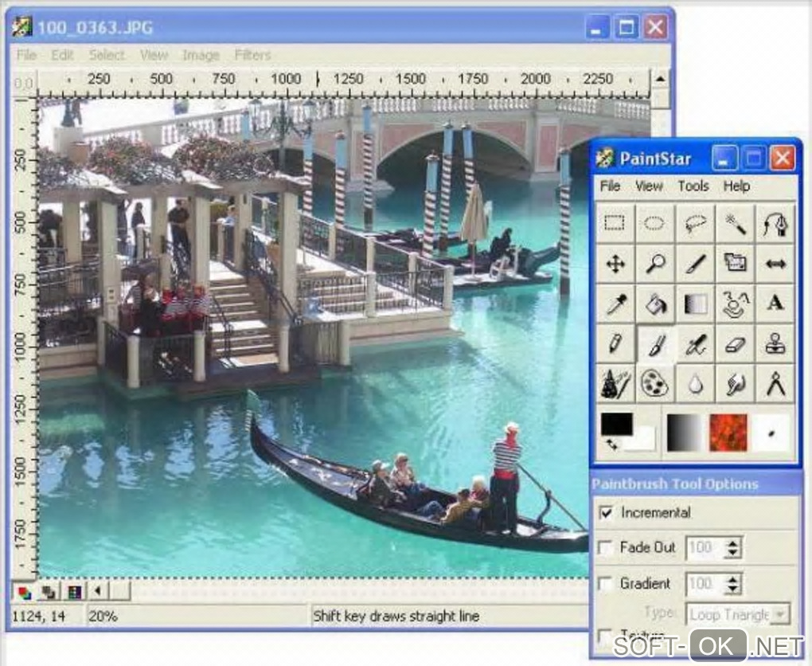Select the Art Brush tool
Viewport: 812px width, 666px height.
click(615, 384)
